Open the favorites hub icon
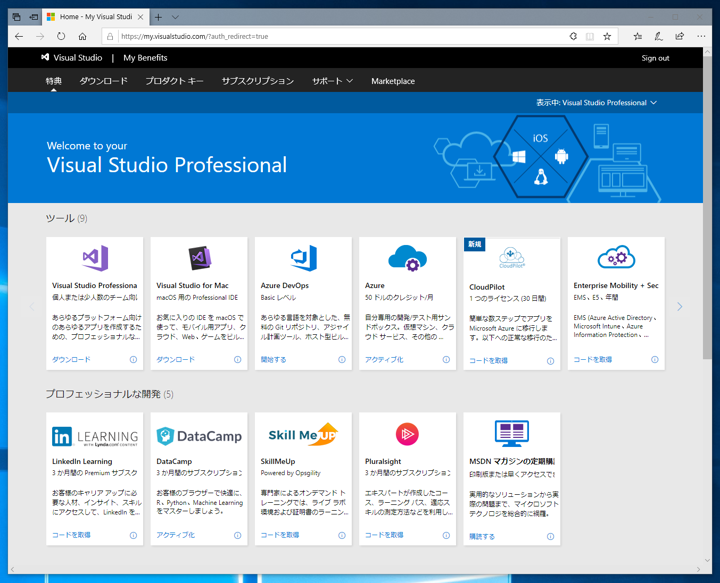 click(x=637, y=36)
